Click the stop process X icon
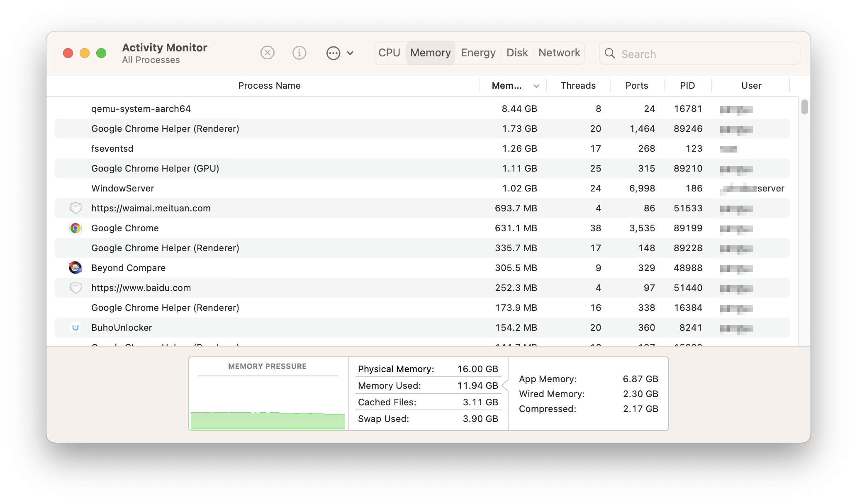This screenshot has height=504, width=857. tap(268, 53)
